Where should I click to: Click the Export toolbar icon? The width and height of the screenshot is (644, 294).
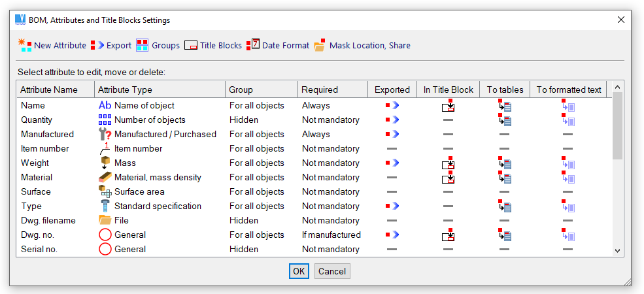coord(98,45)
